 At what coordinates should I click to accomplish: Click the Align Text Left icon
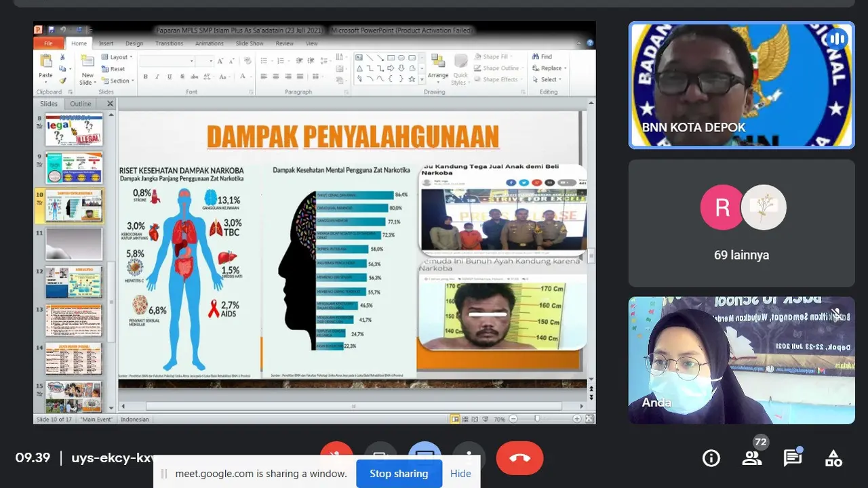point(265,77)
